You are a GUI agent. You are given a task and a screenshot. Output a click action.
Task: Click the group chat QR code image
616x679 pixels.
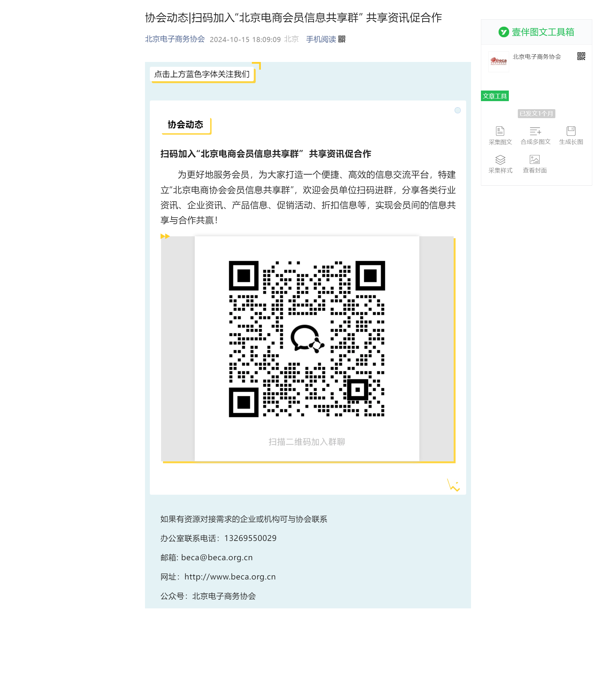(307, 339)
